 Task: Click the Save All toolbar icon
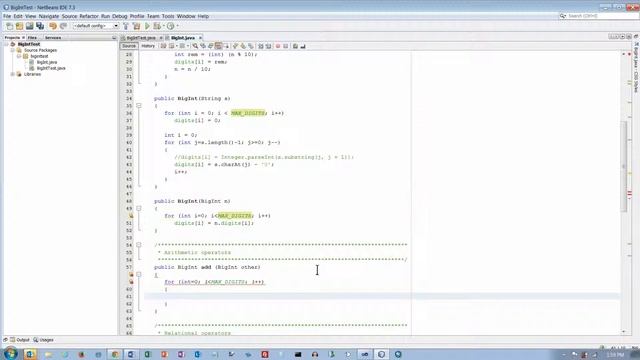click(40, 26)
